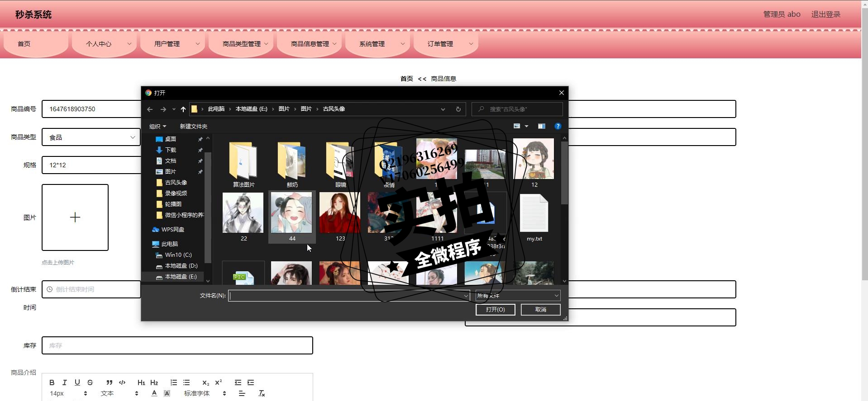This screenshot has height=401, width=868.
Task: Click the 库存 input field
Action: point(177,345)
